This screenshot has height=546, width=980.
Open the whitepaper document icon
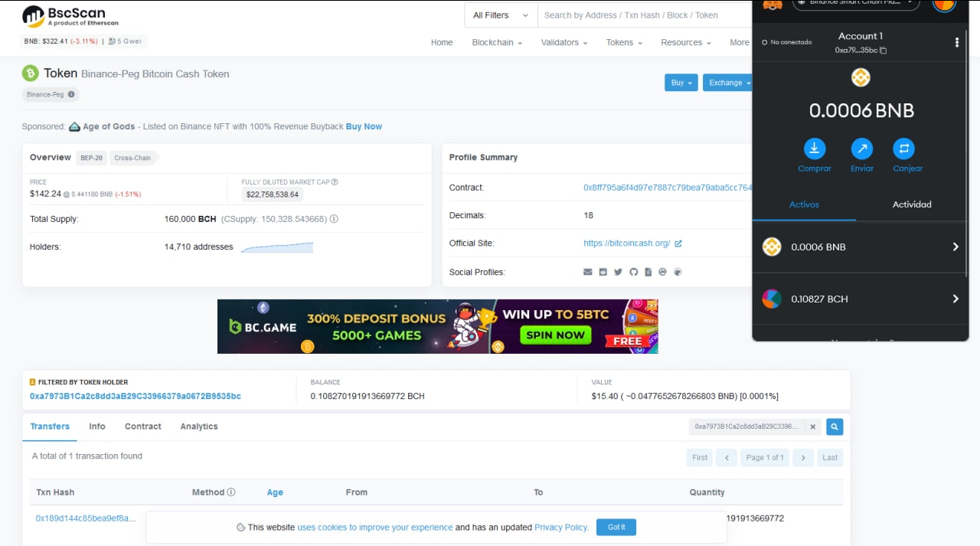648,272
